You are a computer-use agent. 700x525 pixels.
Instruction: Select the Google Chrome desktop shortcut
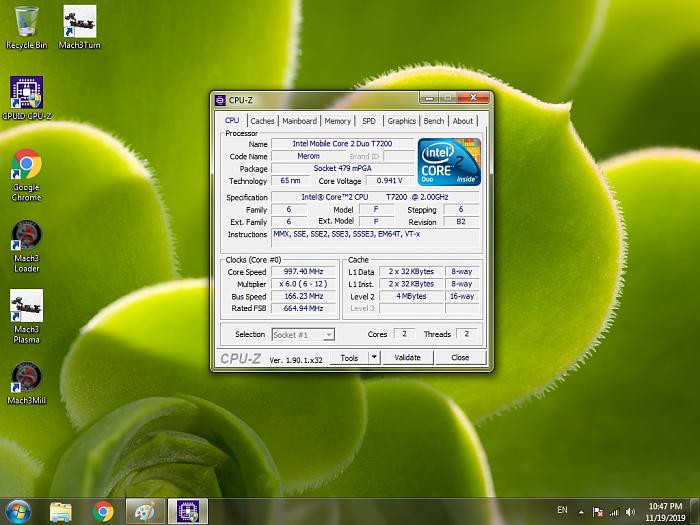pyautogui.click(x=26, y=175)
